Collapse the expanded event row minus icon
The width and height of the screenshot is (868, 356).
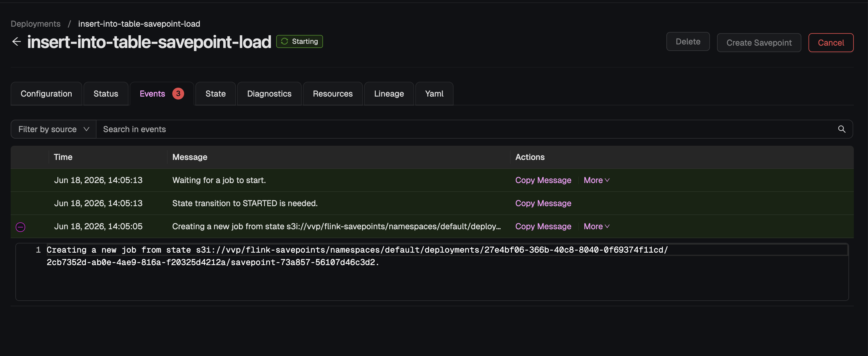20,227
